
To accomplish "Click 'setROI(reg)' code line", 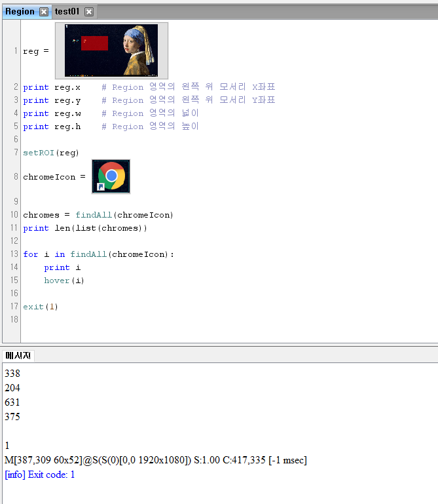I will [50, 153].
